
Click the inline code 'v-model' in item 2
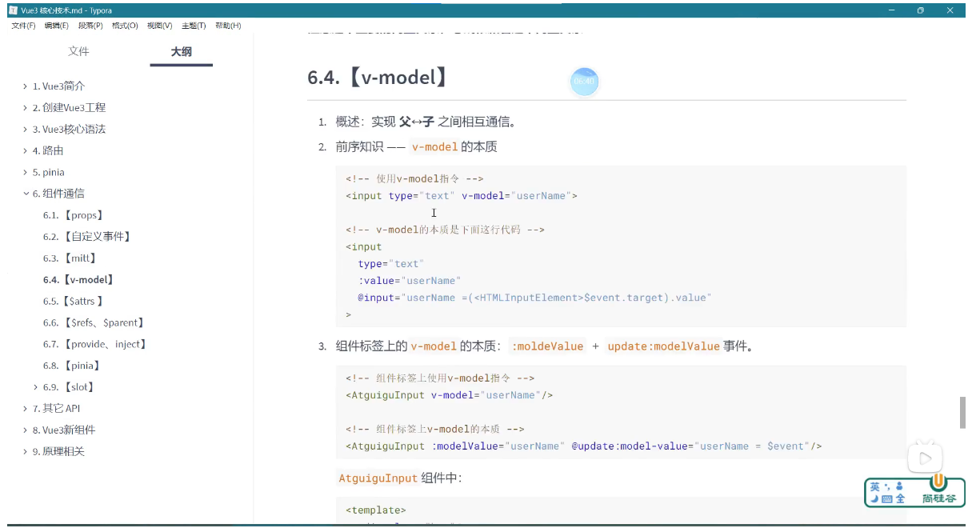[x=434, y=147]
